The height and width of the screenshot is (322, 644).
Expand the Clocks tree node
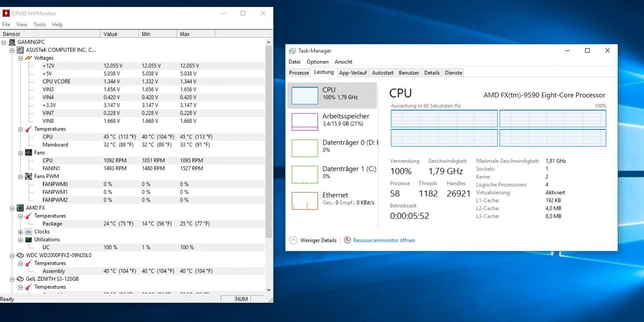(20, 232)
